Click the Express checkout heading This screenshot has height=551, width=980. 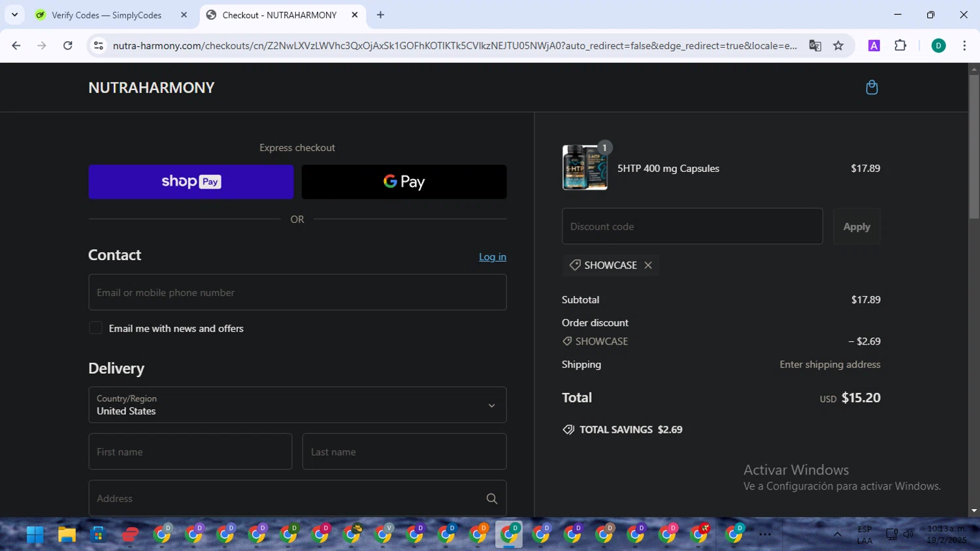point(297,148)
